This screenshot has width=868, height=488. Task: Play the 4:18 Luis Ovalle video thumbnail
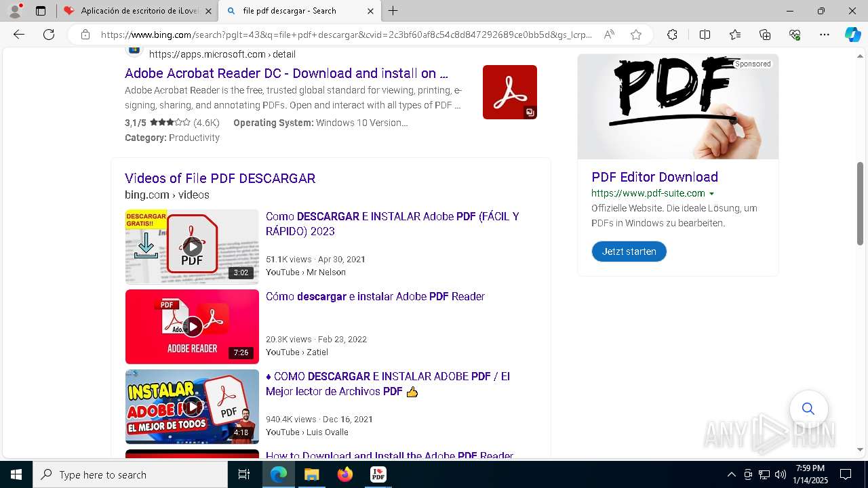pyautogui.click(x=192, y=407)
